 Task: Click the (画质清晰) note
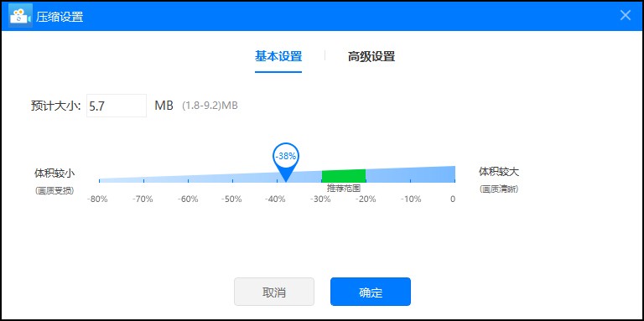499,189
